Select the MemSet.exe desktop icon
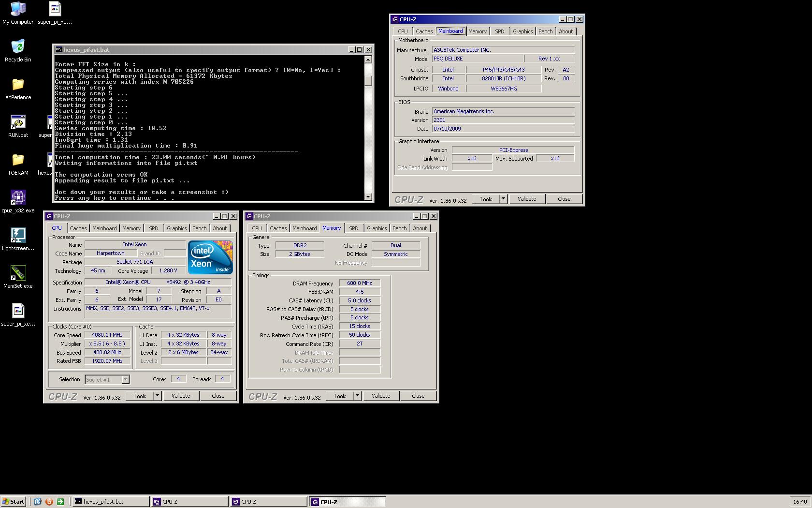 [x=18, y=277]
